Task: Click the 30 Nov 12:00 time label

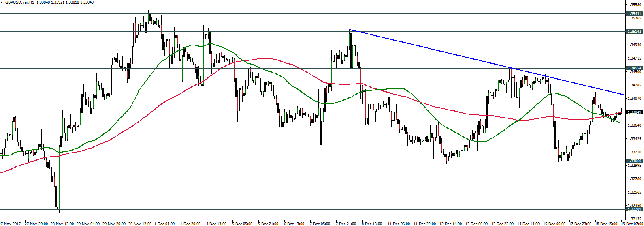Action: 140,223
